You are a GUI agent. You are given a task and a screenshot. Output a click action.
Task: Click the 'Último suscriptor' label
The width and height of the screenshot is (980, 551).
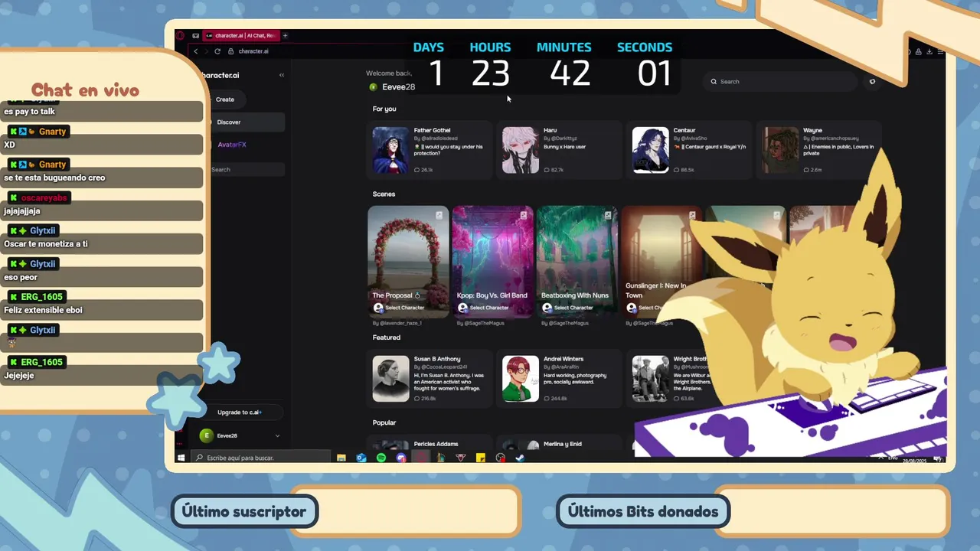click(243, 511)
